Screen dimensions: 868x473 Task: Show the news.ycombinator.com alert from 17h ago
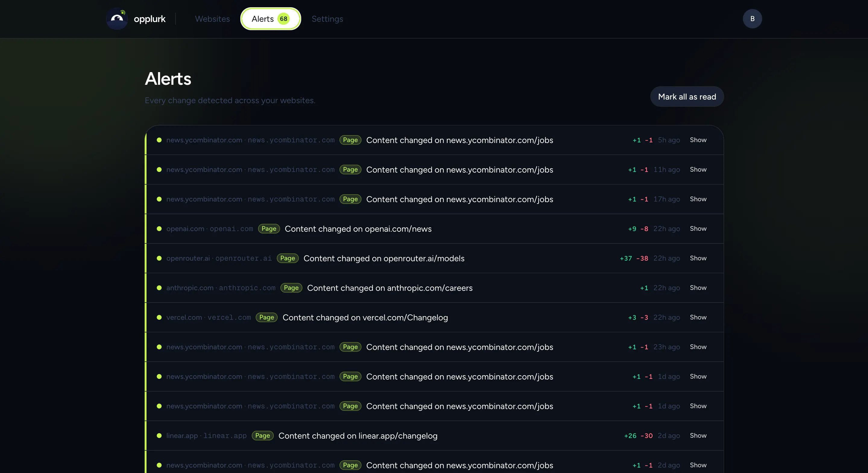(698, 199)
